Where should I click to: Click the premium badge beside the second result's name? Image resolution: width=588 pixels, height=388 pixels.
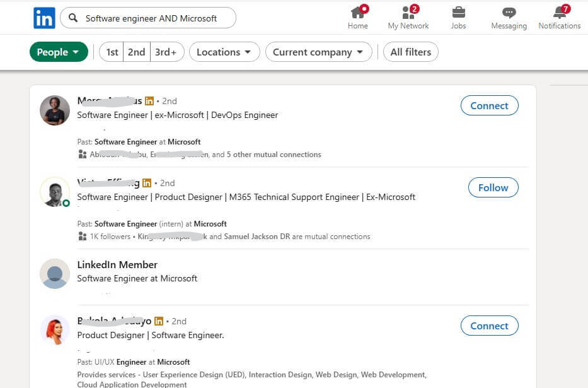pos(147,183)
